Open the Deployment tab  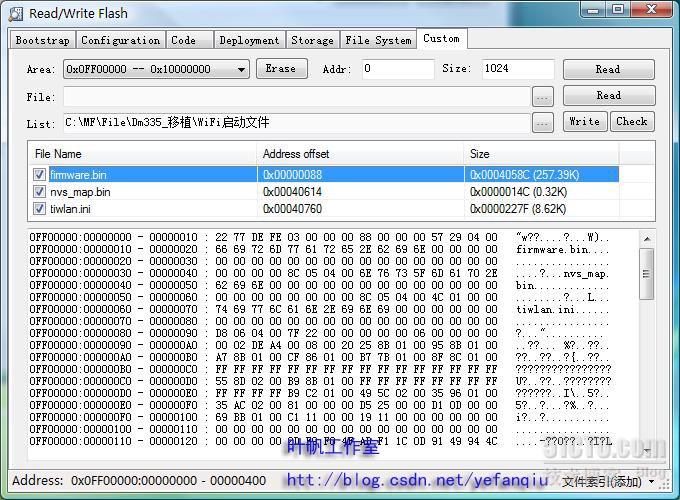[x=249, y=40]
